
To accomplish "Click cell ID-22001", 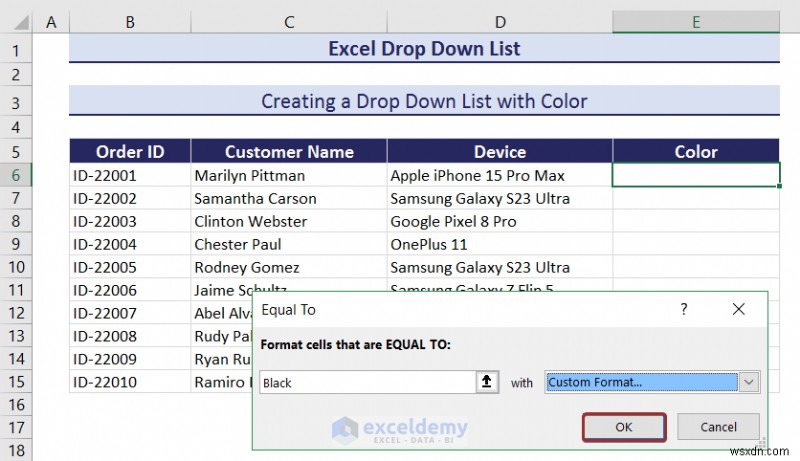I will pos(130,175).
